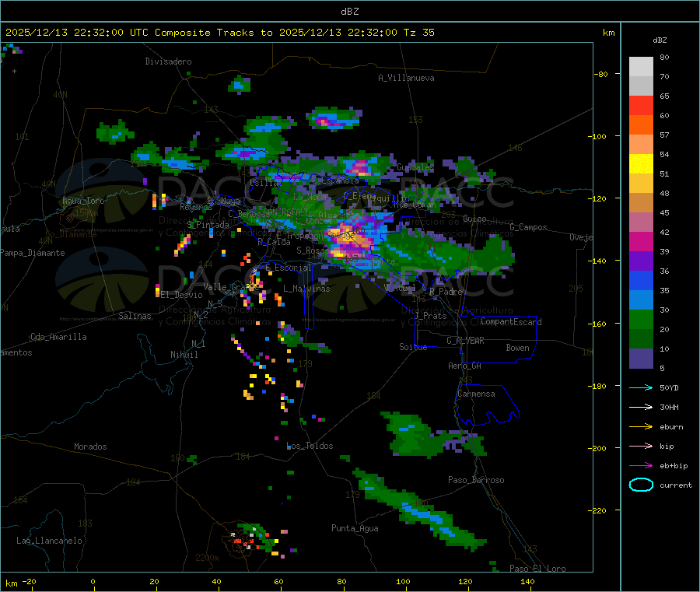Click the green 30 dBZ color swatch
This screenshot has height=592, width=700.
click(641, 319)
